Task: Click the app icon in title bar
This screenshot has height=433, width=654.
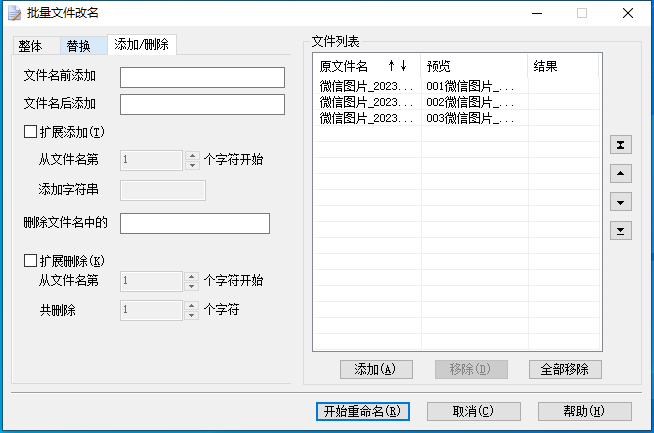Action: coord(12,13)
